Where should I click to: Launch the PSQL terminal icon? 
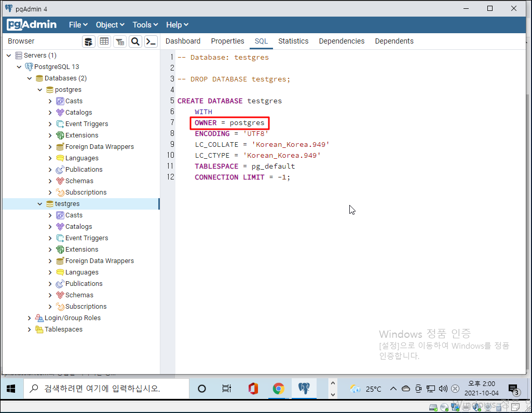coord(151,42)
